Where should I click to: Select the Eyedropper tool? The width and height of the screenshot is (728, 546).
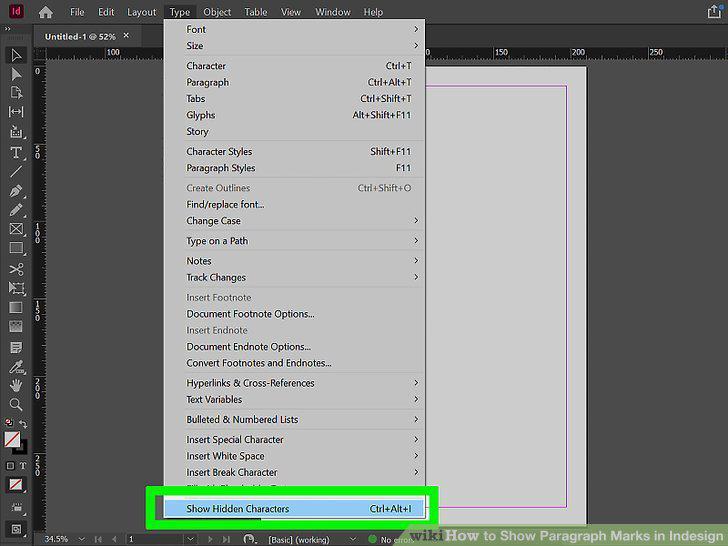[16, 367]
